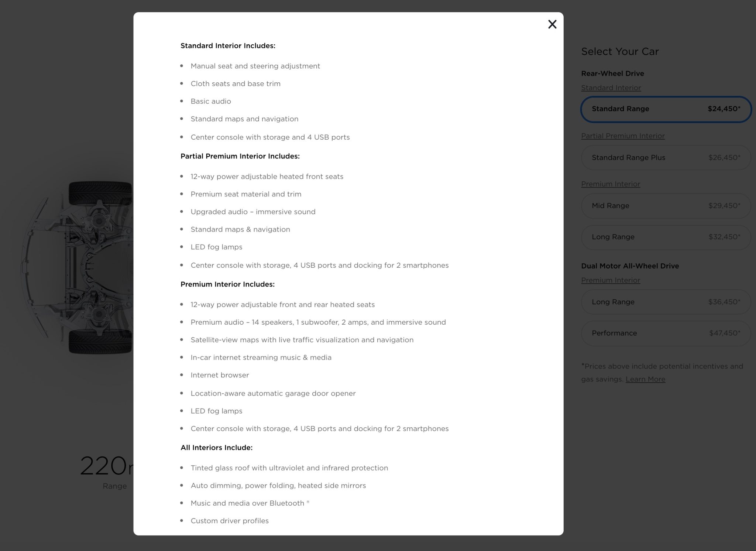Open the Partial Premium Interior link

(623, 136)
